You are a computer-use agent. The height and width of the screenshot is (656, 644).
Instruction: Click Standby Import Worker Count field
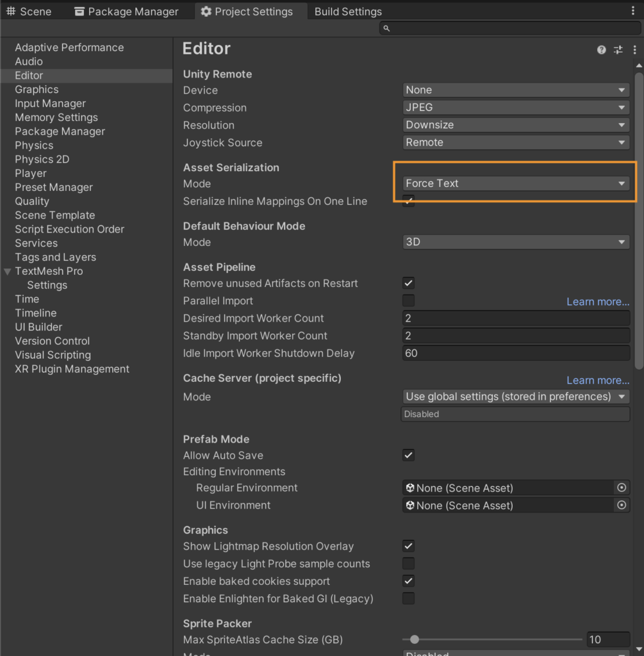516,336
